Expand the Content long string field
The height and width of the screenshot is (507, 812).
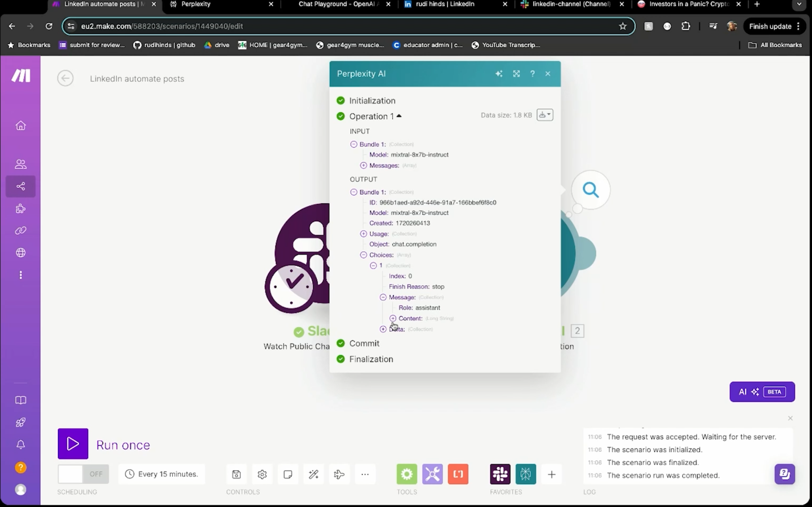pos(393,318)
